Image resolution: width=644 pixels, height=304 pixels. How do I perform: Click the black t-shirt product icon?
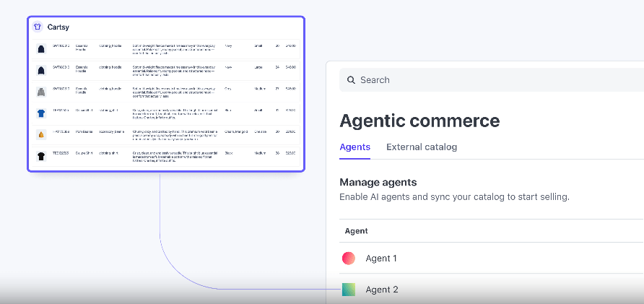[x=41, y=156]
